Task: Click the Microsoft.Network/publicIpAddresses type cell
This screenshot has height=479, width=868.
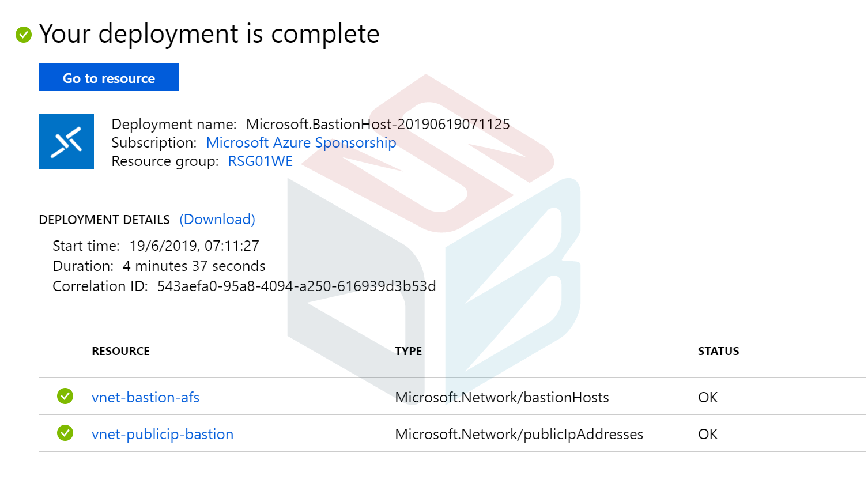Action: click(x=519, y=434)
